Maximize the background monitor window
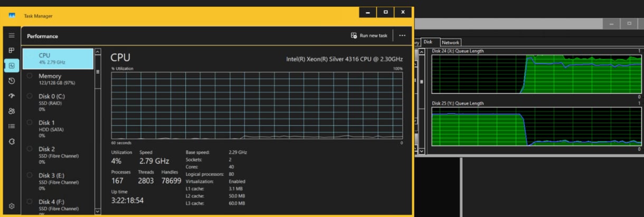 click(629, 24)
